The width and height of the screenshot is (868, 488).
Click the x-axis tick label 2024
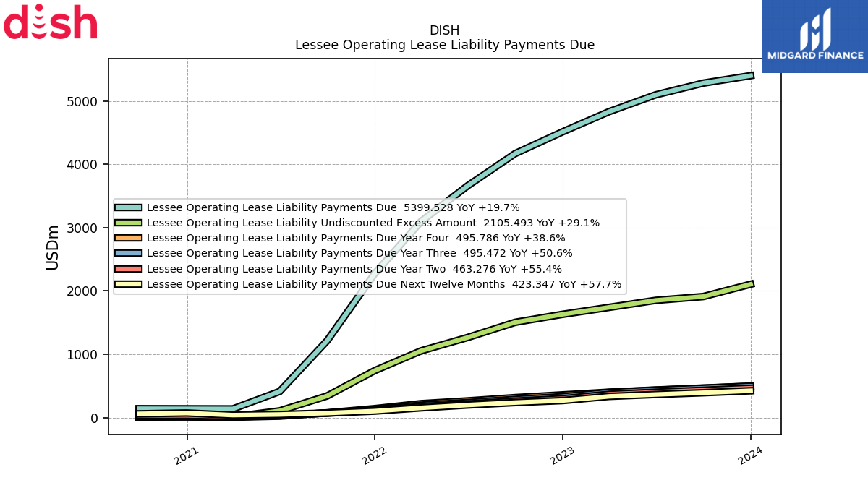tap(750, 455)
